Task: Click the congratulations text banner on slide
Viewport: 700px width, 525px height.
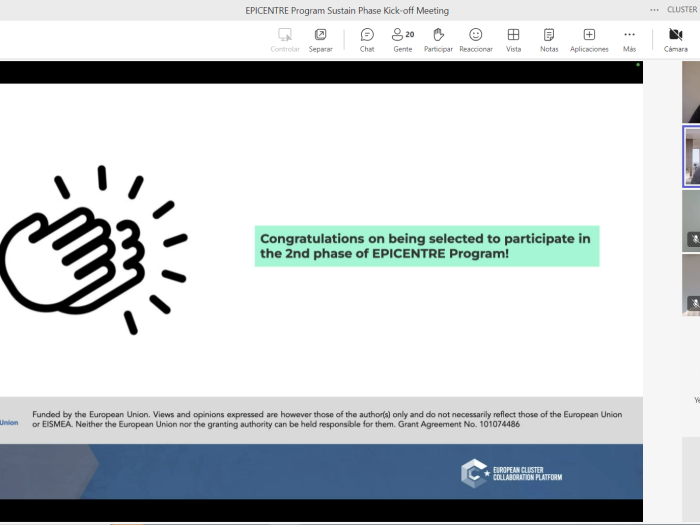Action: coord(427,246)
